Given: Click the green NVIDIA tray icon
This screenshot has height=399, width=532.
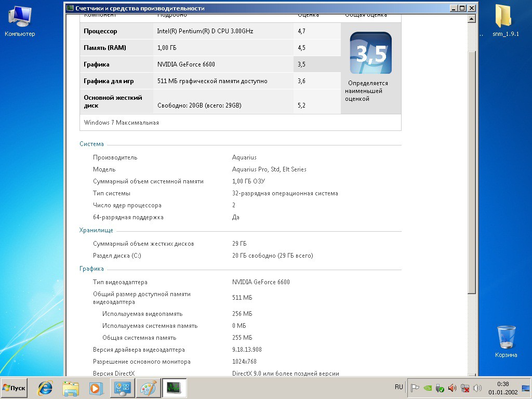Looking at the screenshot, I should click(x=428, y=388).
